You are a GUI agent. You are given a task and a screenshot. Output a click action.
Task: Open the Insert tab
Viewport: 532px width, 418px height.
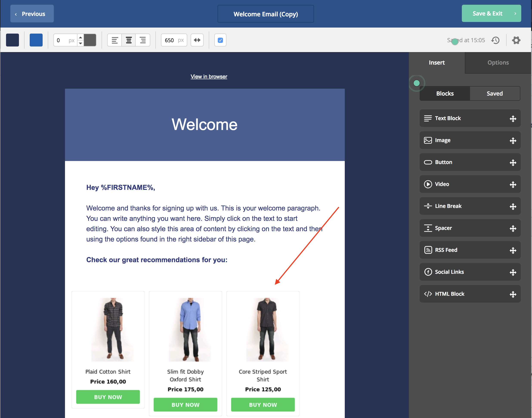437,63
